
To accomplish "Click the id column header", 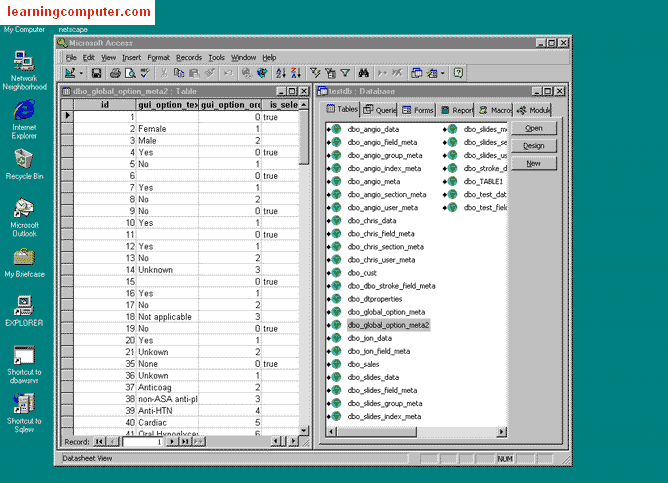I will [105, 104].
